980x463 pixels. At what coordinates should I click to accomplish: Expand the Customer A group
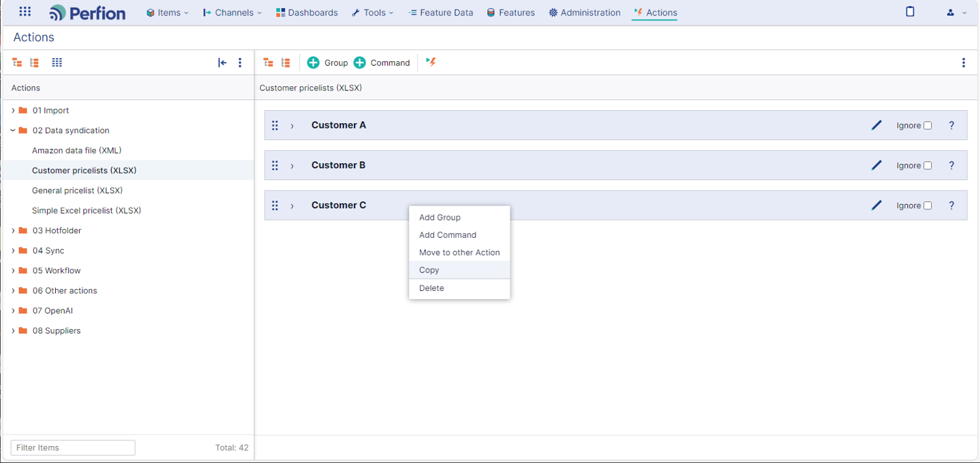[293, 126]
